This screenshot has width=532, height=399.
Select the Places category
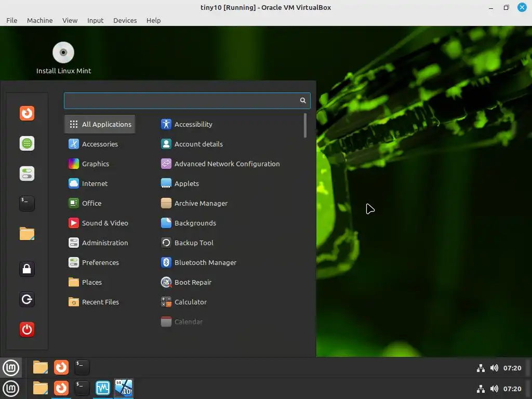click(100, 282)
